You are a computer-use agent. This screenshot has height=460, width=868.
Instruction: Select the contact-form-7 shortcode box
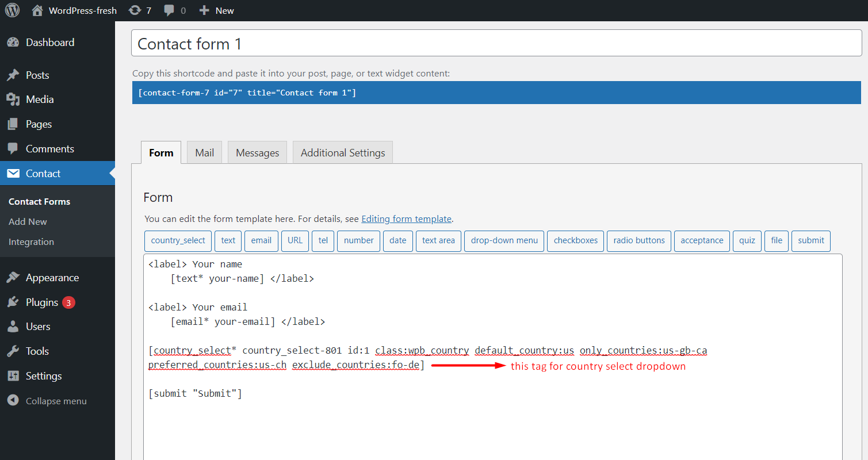click(x=496, y=93)
